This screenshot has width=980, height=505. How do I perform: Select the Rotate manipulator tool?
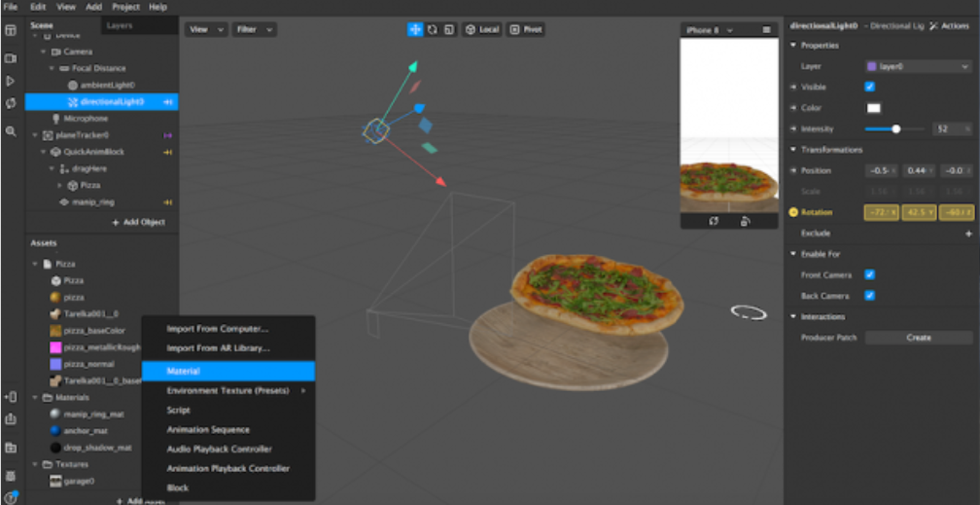(x=432, y=29)
